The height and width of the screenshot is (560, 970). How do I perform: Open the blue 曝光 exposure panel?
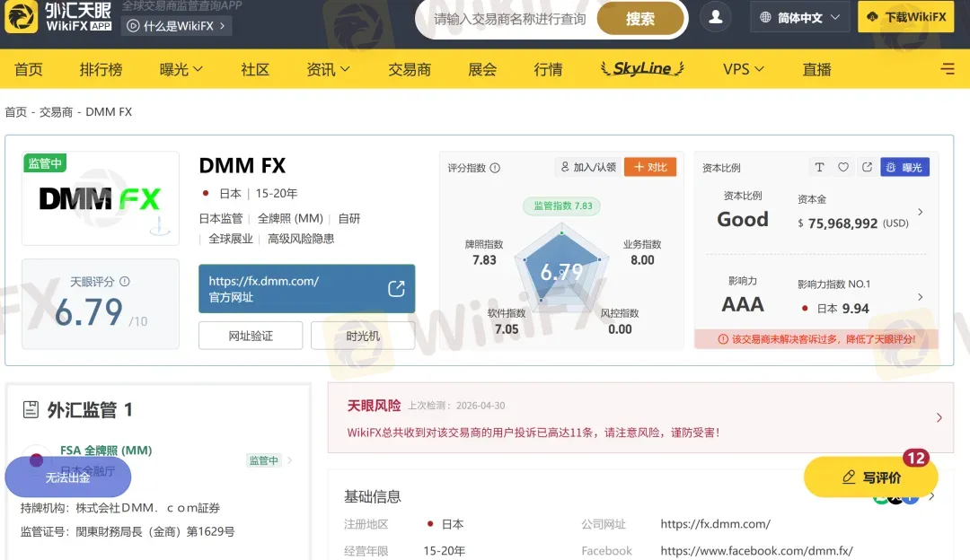coord(904,167)
